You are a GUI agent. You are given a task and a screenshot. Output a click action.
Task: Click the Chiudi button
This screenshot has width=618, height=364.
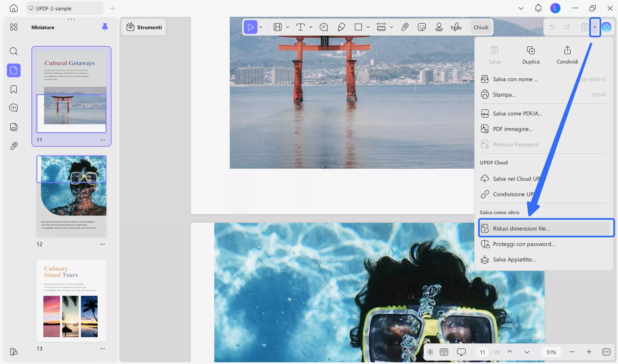tap(481, 27)
